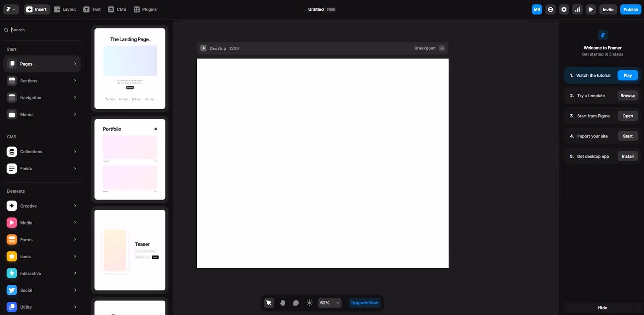The image size is (644, 315).
Task: Open the Creative sparkle icon
Action: (x=12, y=206)
